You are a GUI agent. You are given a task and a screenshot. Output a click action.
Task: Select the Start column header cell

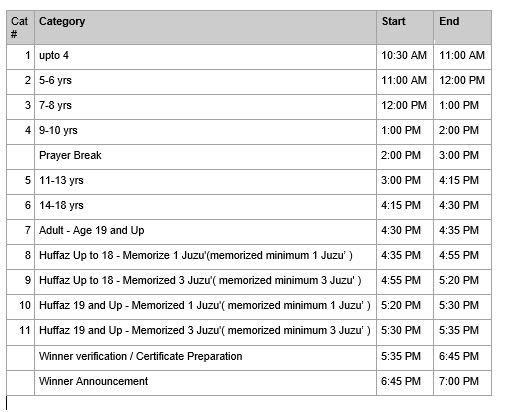[405, 28]
